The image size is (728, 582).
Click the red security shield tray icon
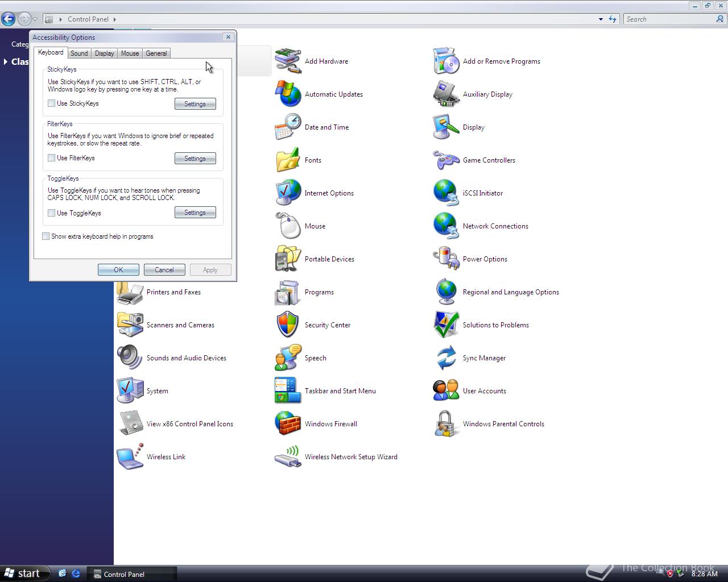(x=670, y=573)
